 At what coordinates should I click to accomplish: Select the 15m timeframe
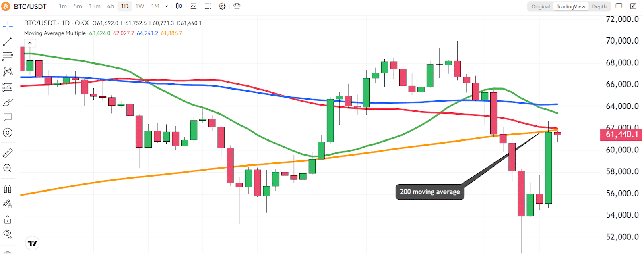pos(95,6)
